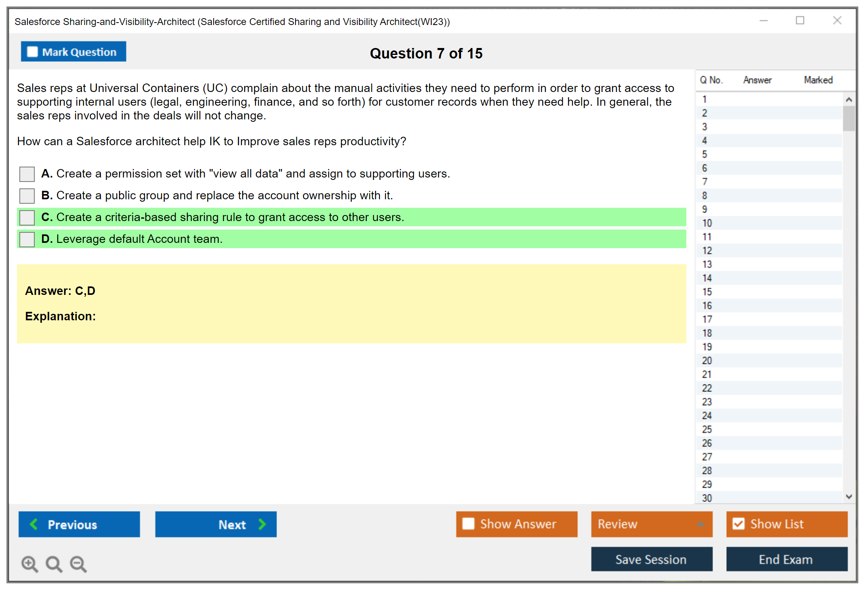Select question 22 in the list
The image size is (868, 593).
pos(707,388)
